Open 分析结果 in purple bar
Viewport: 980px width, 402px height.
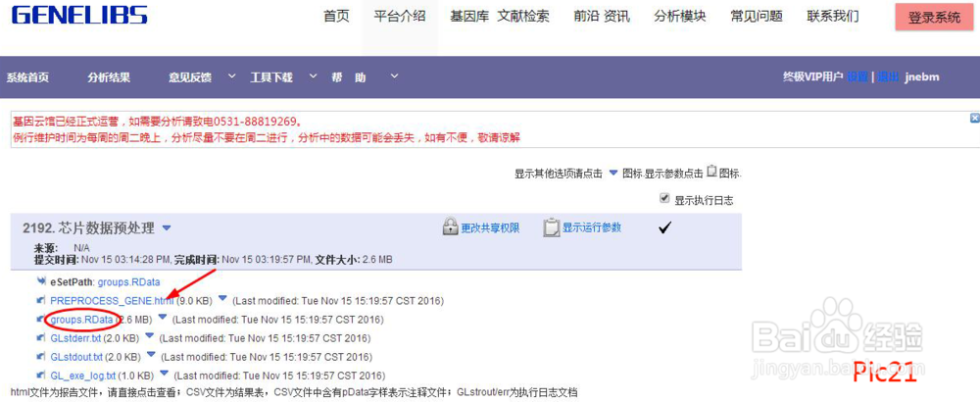coord(109,77)
